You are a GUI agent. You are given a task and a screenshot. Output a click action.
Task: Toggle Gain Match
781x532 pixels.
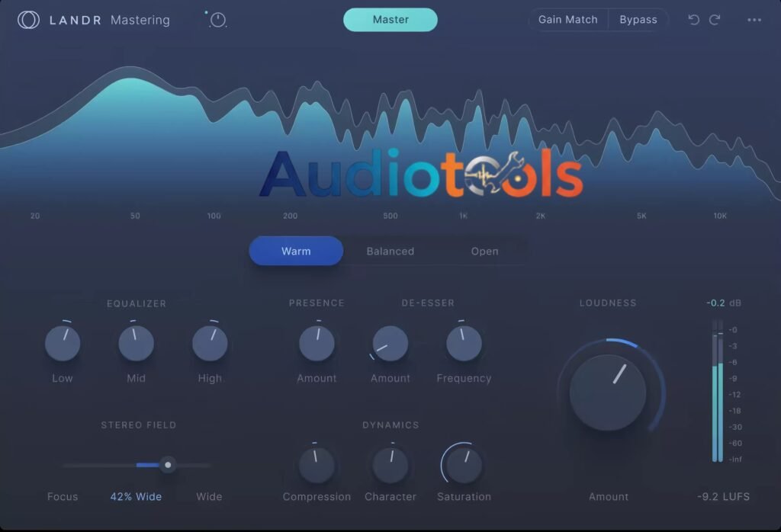(567, 19)
